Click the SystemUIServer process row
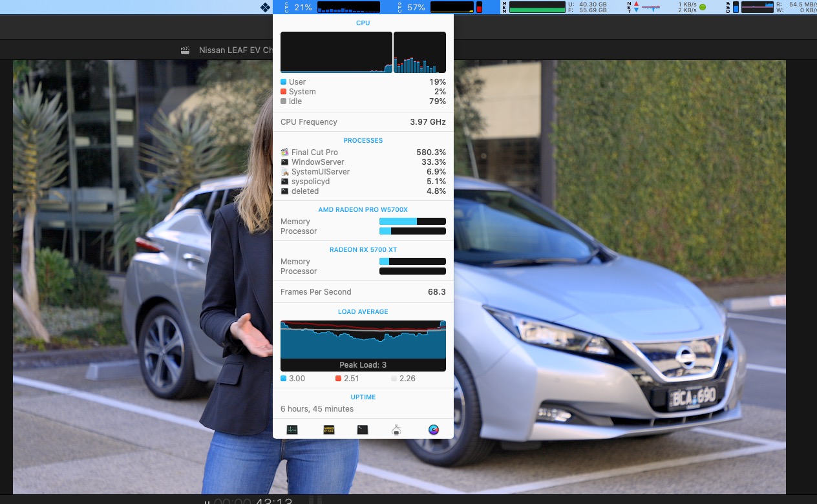 [x=363, y=172]
